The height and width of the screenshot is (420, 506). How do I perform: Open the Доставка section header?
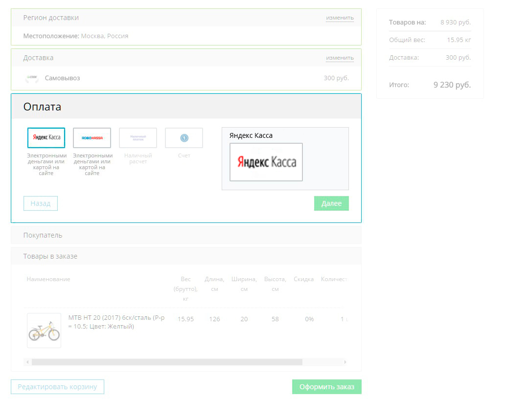(186, 58)
